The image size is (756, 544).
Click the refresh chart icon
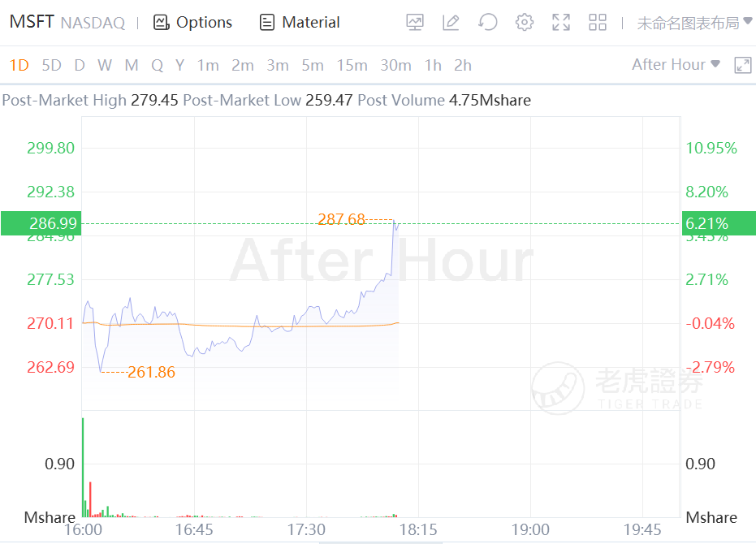pyautogui.click(x=487, y=23)
